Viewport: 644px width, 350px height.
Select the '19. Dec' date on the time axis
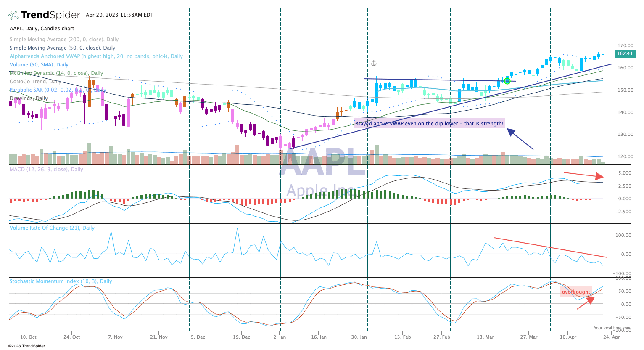point(242,337)
